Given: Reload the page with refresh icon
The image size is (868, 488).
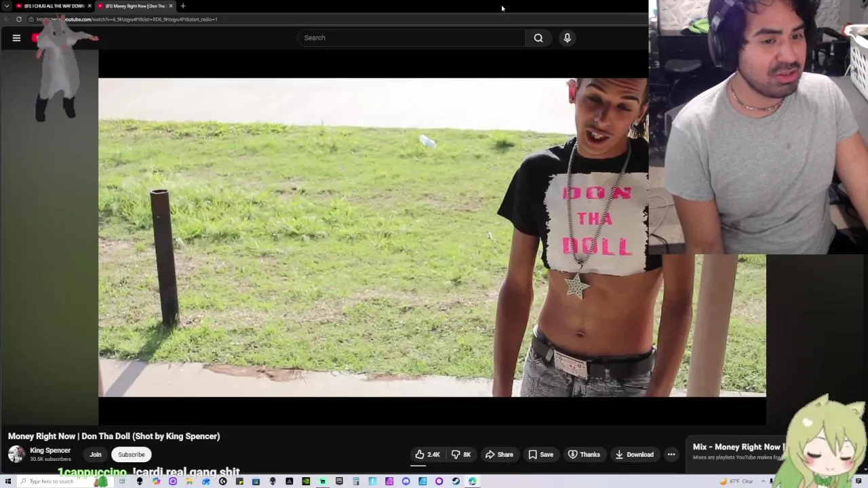Looking at the screenshot, I should 19,19.
